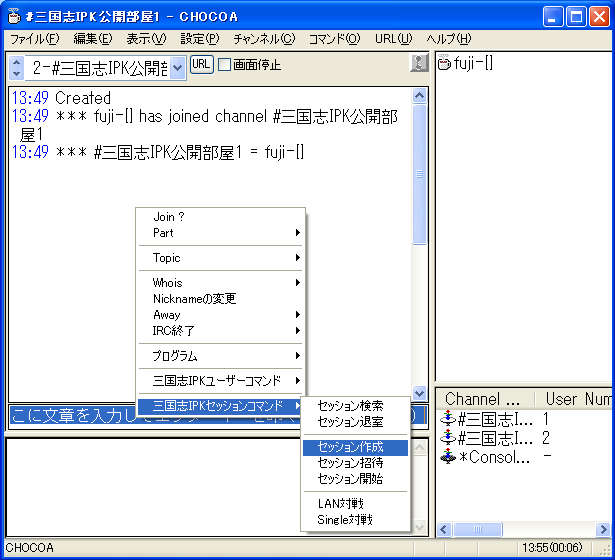Select the channel icon with user number 1
This screenshot has height=560, width=615.
(x=447, y=419)
